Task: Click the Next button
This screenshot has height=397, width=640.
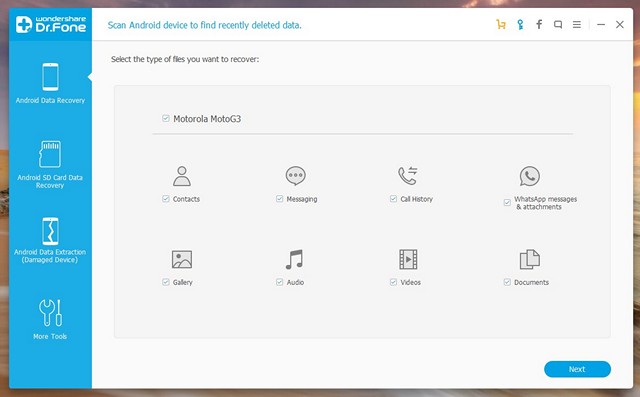Action: (577, 369)
